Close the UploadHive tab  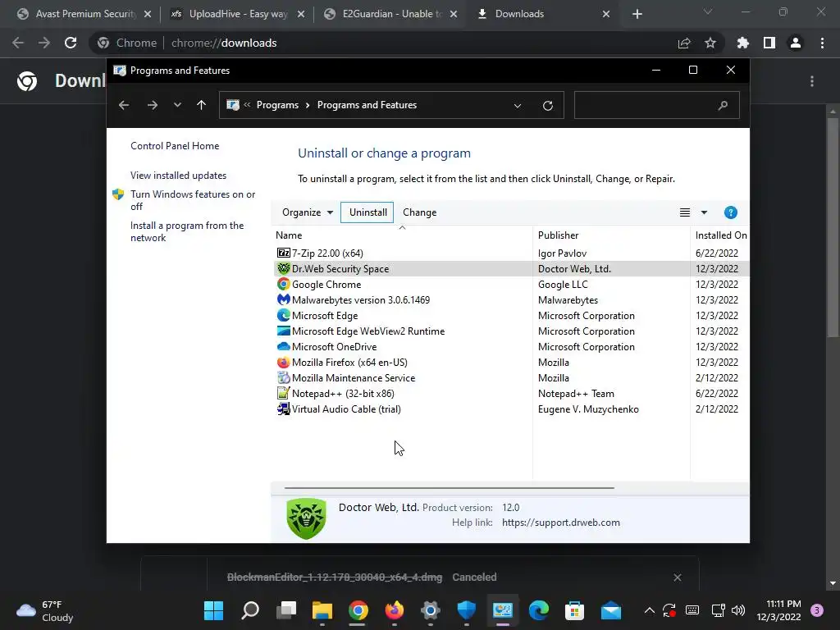[300, 14]
